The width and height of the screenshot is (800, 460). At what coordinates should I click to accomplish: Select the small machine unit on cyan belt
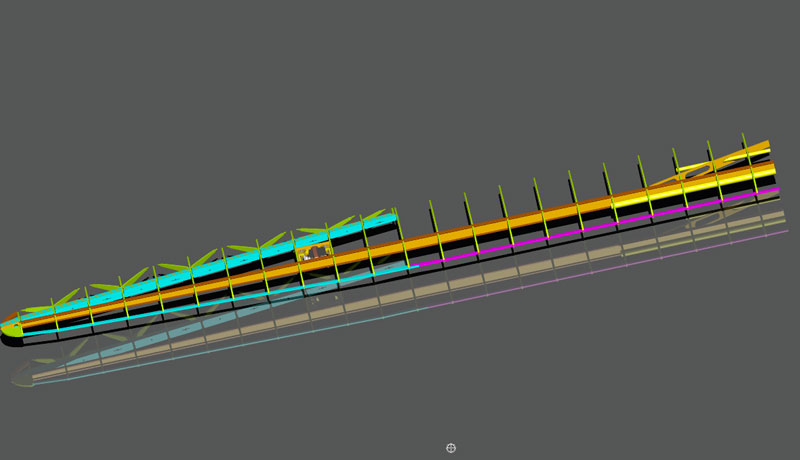pyautogui.click(x=313, y=252)
